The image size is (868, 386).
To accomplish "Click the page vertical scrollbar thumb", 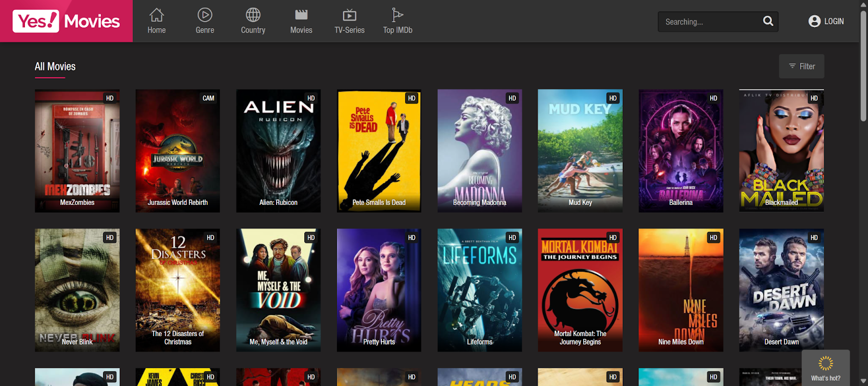I will point(864,65).
